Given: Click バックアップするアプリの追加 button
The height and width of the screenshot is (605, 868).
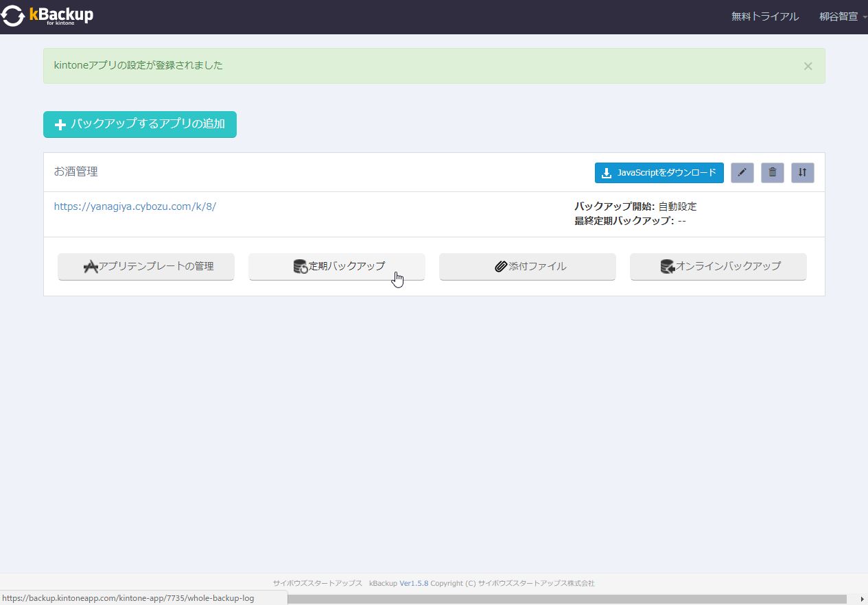Looking at the screenshot, I should coord(140,124).
